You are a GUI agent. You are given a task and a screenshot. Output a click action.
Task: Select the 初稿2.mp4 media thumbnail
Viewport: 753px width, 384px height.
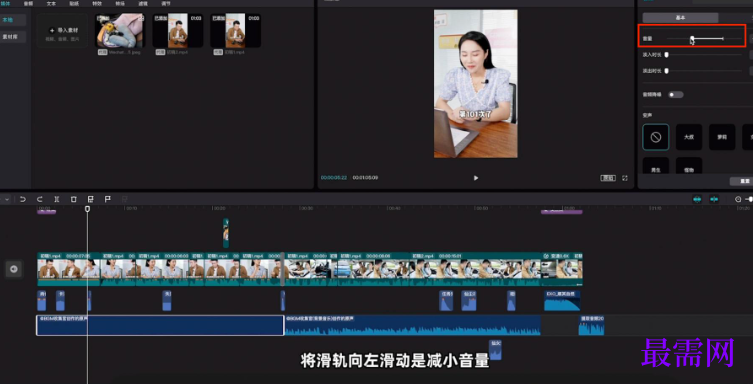(x=178, y=30)
